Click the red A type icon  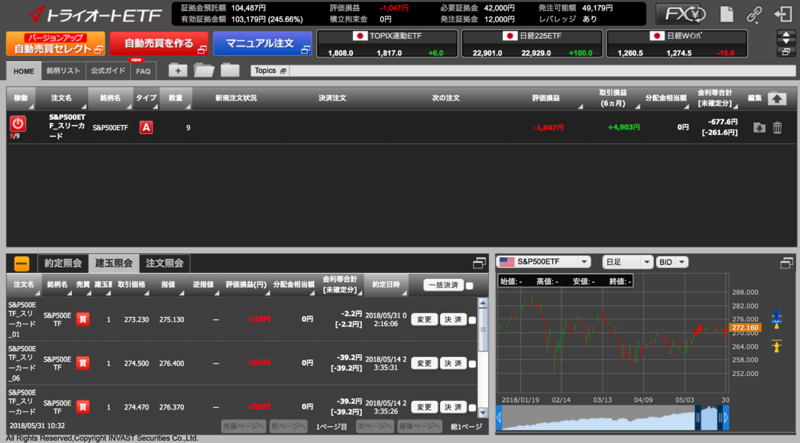click(x=146, y=128)
